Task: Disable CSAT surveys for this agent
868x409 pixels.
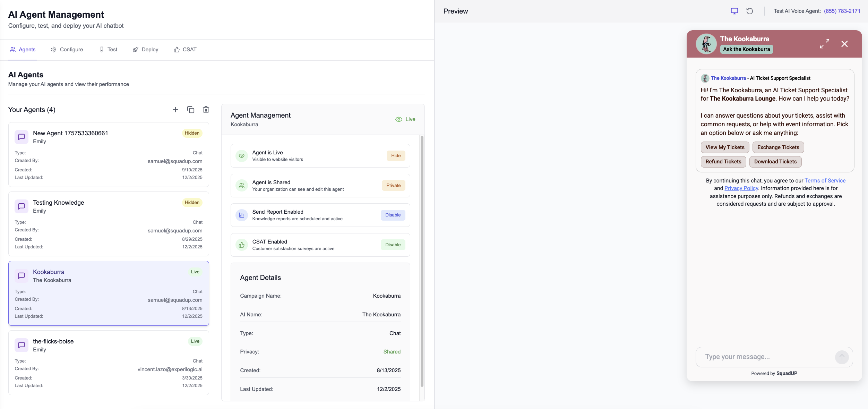Action: 393,245
